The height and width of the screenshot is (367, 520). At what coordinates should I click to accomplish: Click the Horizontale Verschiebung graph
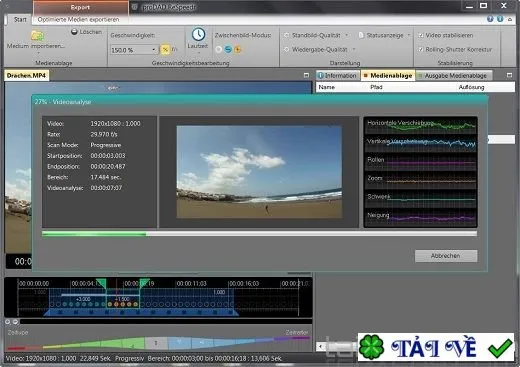420,126
